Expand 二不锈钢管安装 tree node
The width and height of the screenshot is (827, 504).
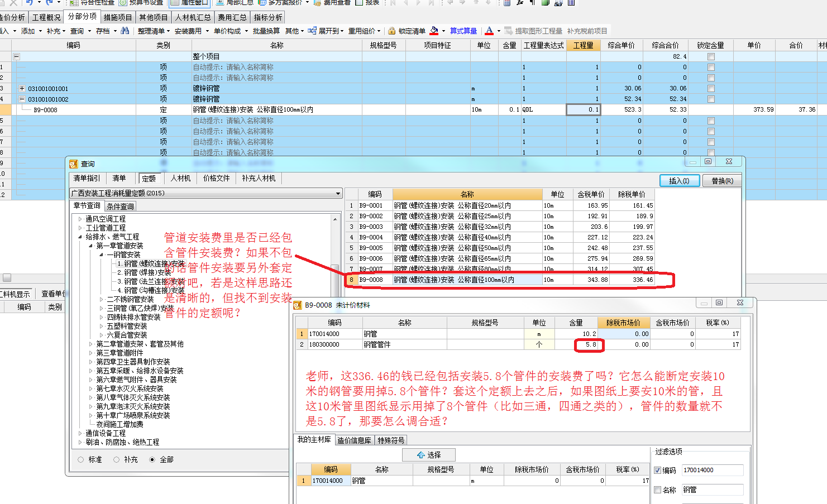[102, 299]
